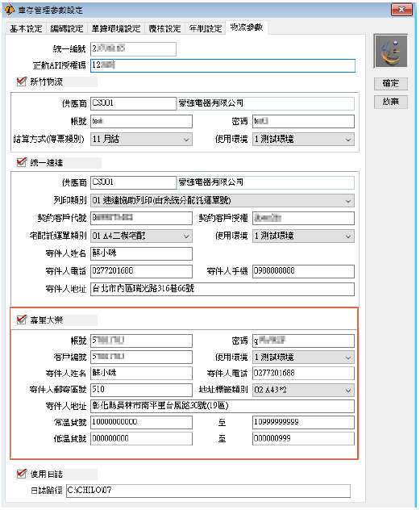
Task: Click 寄件人地址 field showing 彰化縣員林市
Action: [x=222, y=406]
